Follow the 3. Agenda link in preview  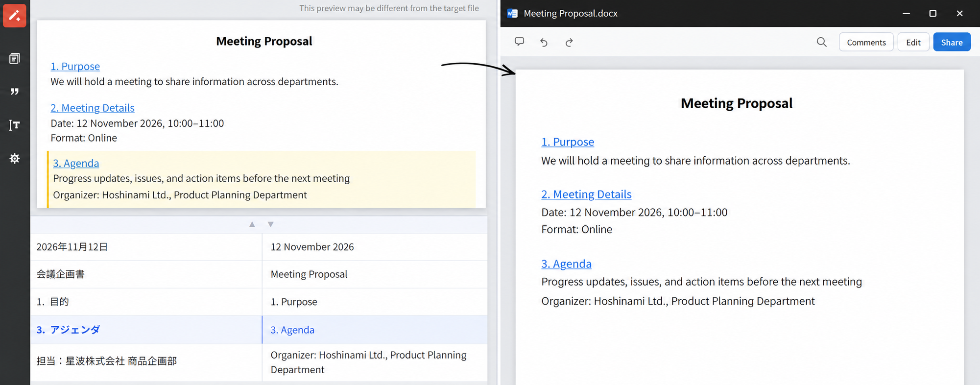coord(76,163)
